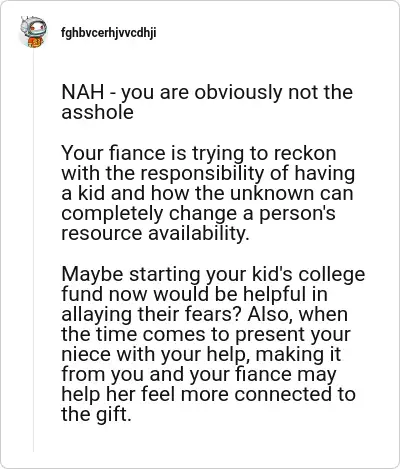Click the line "Maybe starting your kid's college"
Viewport: 400px width, 469px height.
(213, 274)
